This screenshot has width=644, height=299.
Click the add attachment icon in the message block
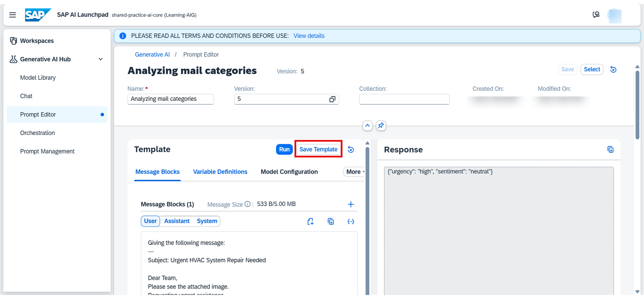coord(310,221)
